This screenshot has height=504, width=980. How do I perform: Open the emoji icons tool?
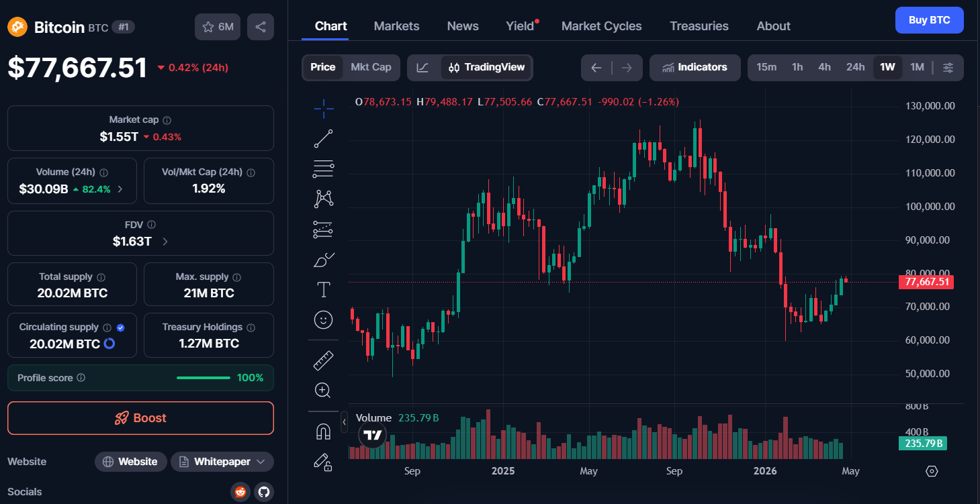tap(323, 320)
